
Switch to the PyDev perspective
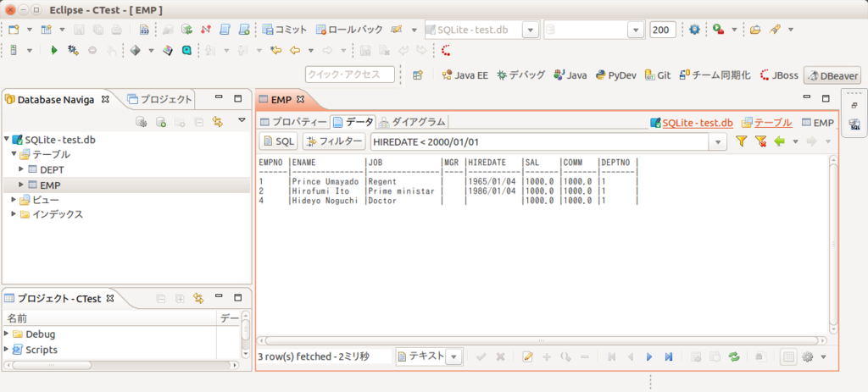(616, 75)
